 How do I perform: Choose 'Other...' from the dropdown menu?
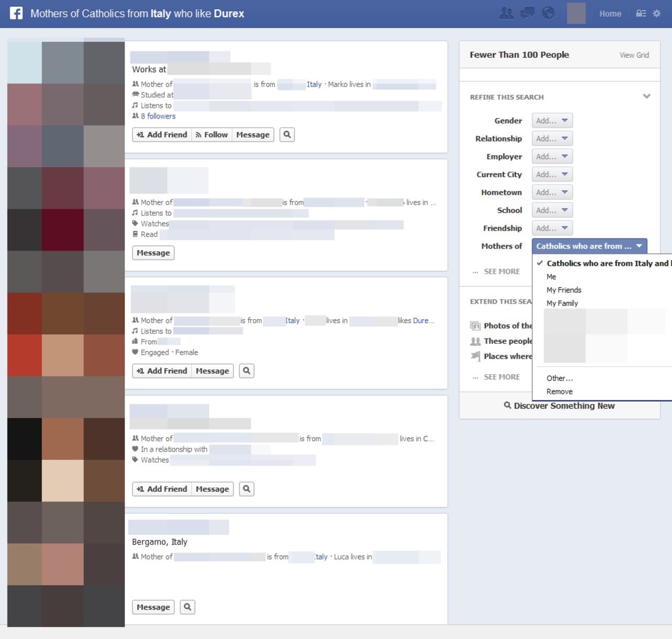tap(560, 378)
